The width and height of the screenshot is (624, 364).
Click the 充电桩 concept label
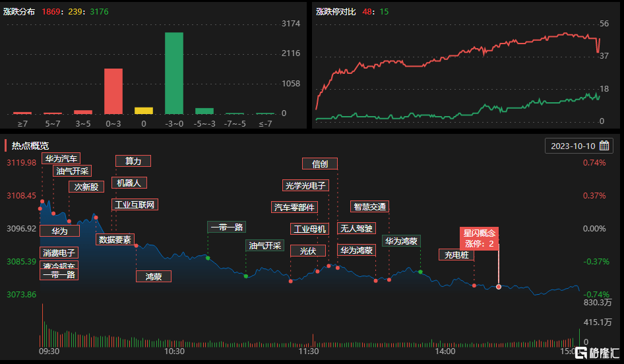[456, 255]
